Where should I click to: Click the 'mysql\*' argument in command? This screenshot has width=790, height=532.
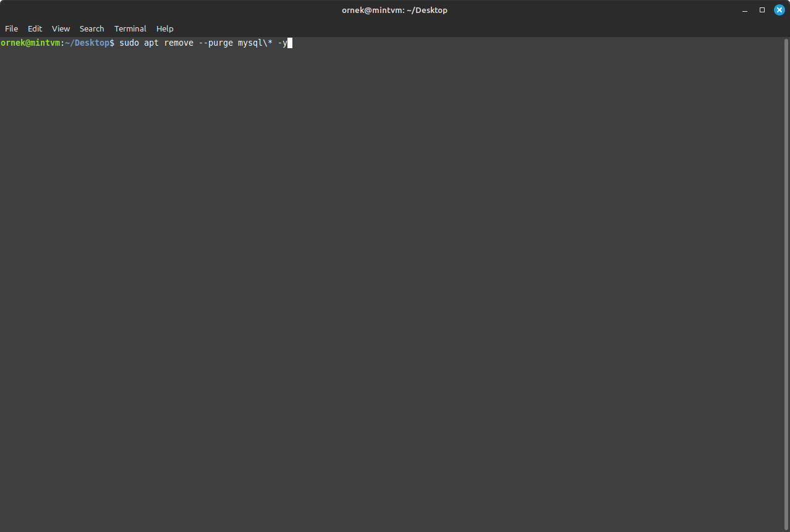(x=255, y=43)
